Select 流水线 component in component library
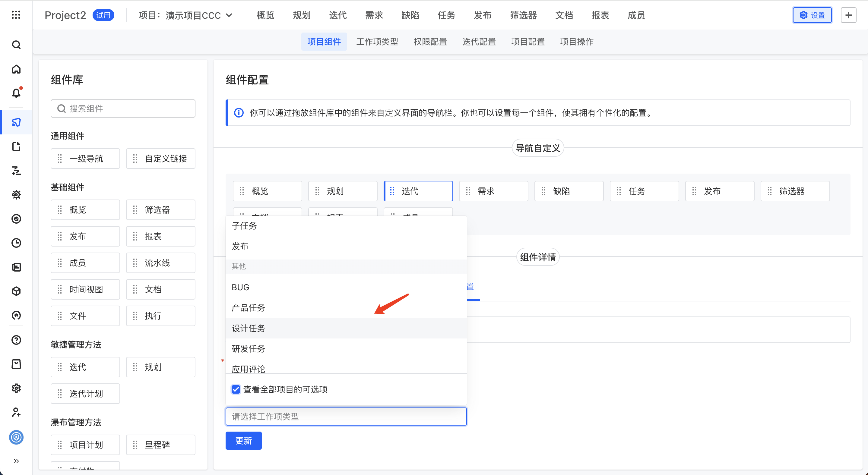 [x=161, y=263]
